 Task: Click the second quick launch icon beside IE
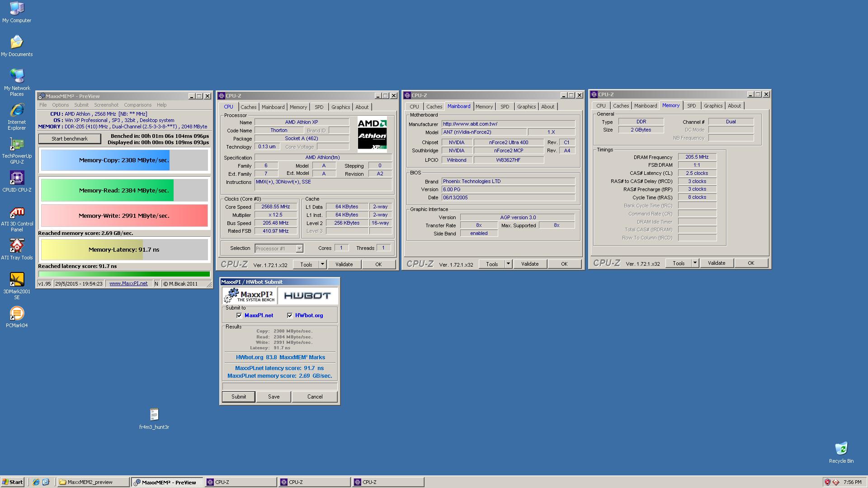46,482
